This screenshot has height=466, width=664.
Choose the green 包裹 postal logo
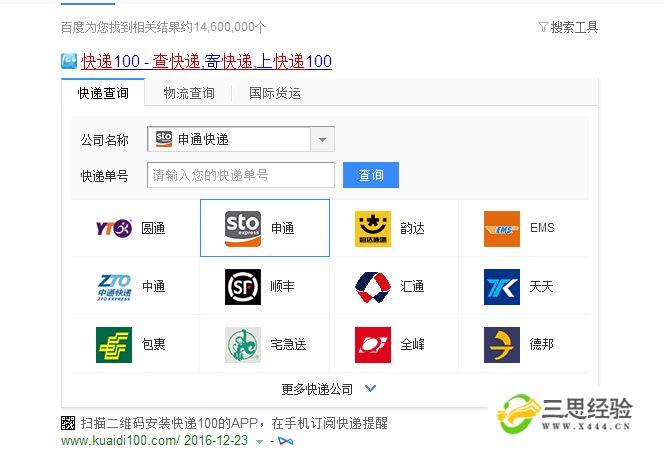pyautogui.click(x=113, y=344)
